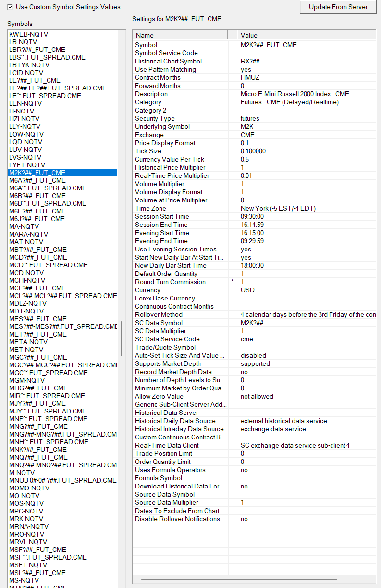Click Session Start Time value 09:30:00
Screen dimensions: 381x588
click(x=252, y=216)
